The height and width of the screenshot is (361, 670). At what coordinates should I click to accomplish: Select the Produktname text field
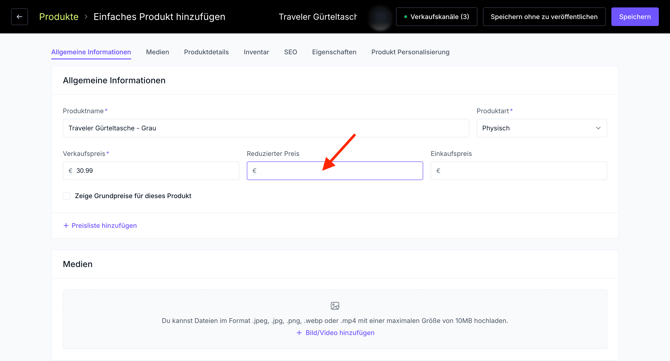266,128
